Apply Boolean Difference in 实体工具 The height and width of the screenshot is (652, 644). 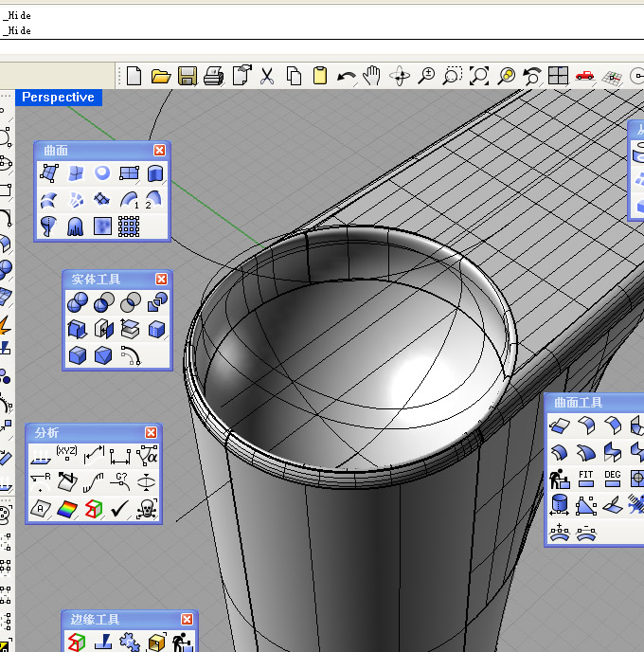click(104, 302)
